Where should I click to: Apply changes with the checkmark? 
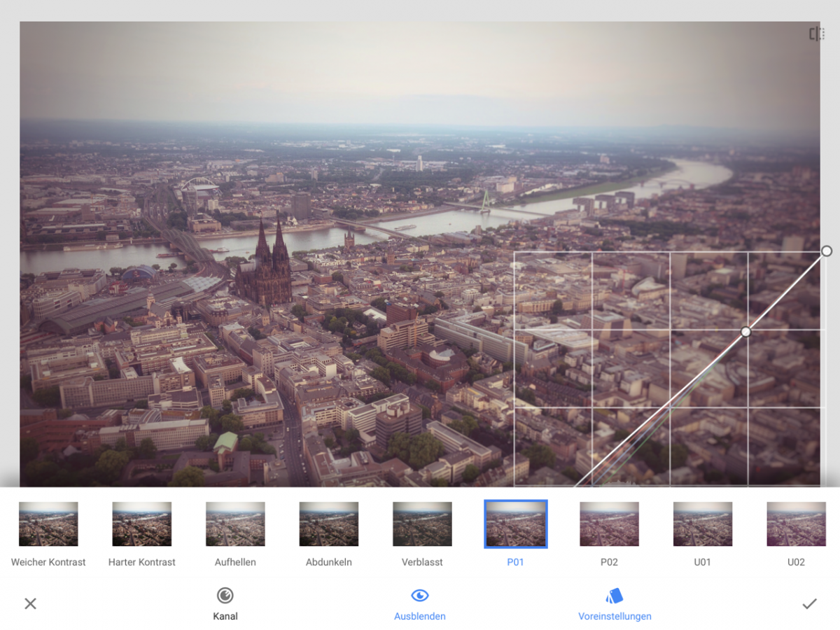(809, 603)
